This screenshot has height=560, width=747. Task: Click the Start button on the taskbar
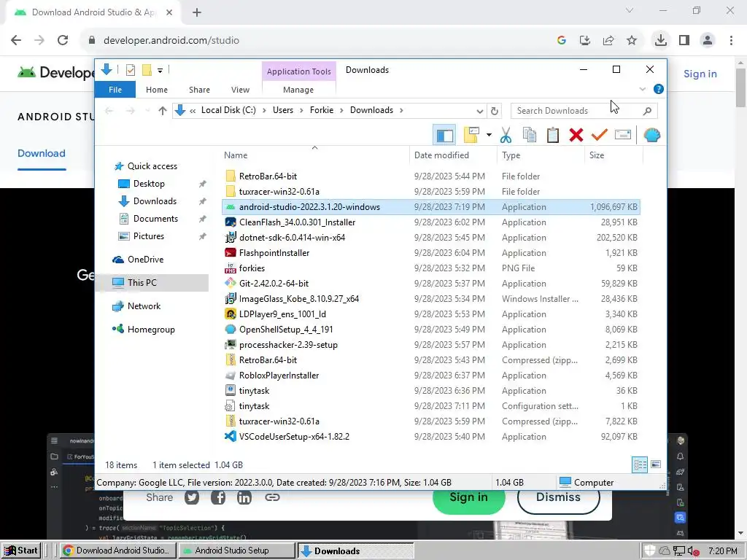[20, 551]
